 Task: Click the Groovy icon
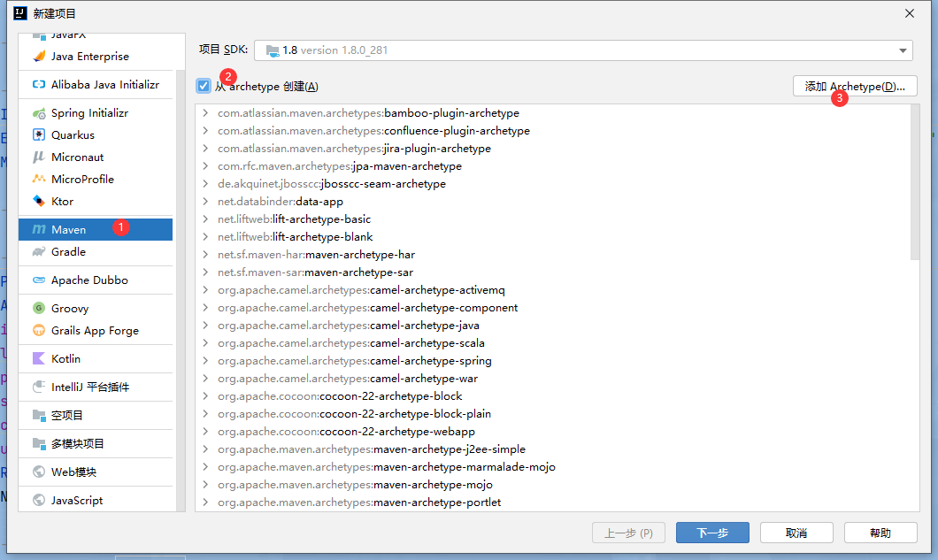pos(39,308)
